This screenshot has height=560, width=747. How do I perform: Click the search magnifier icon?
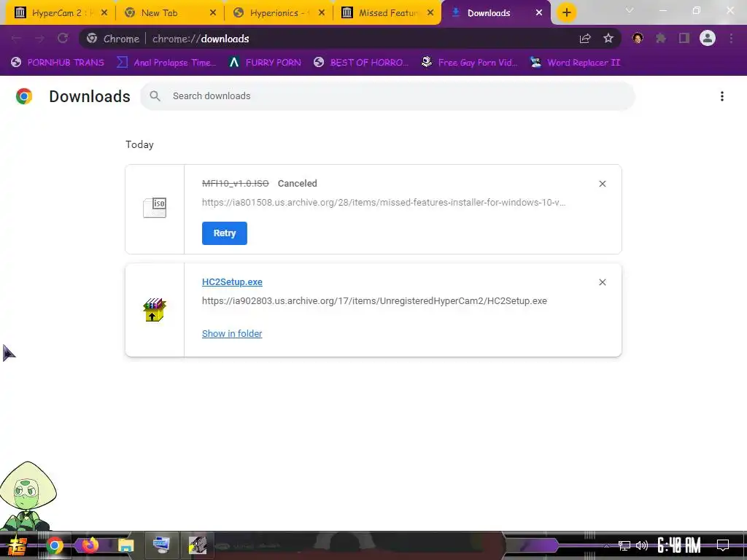pyautogui.click(x=155, y=96)
